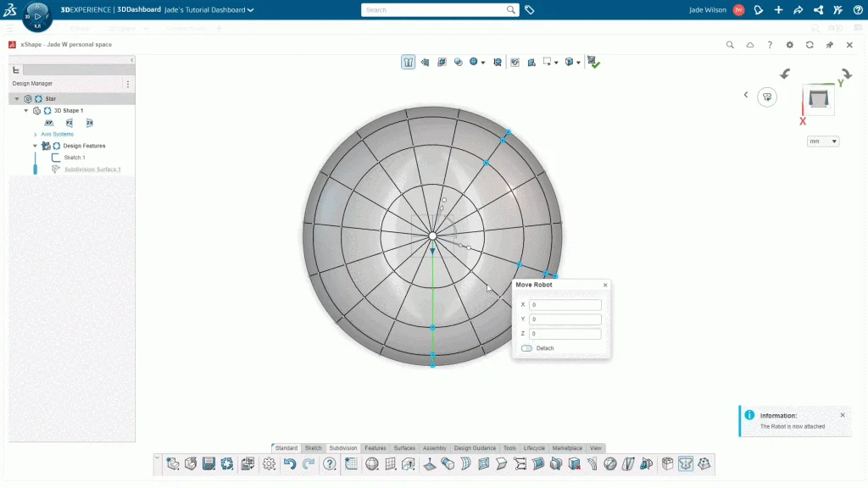Toggle the Robot tool icon in the bottom toolbar
The width and height of the screenshot is (868, 488).
(686, 463)
